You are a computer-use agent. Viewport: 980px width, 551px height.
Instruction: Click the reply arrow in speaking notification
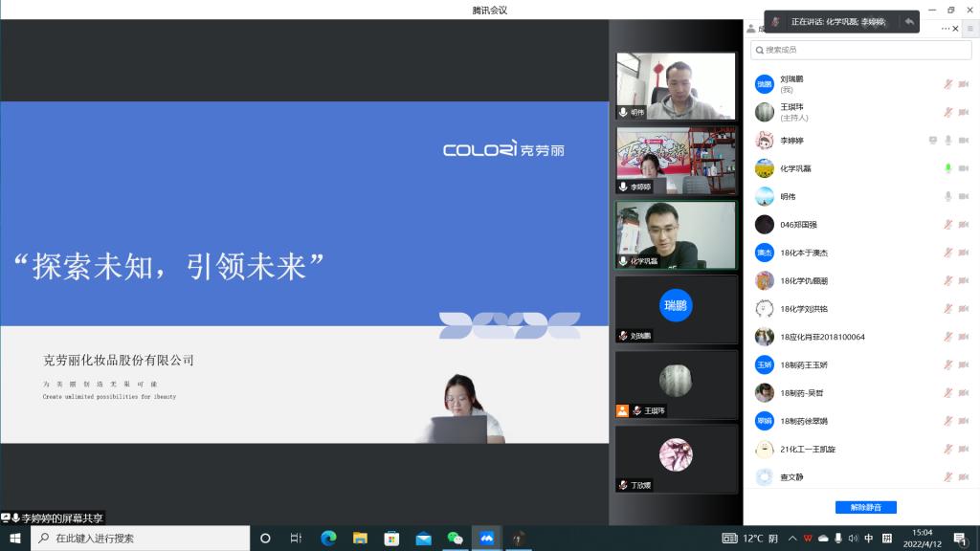click(x=908, y=21)
